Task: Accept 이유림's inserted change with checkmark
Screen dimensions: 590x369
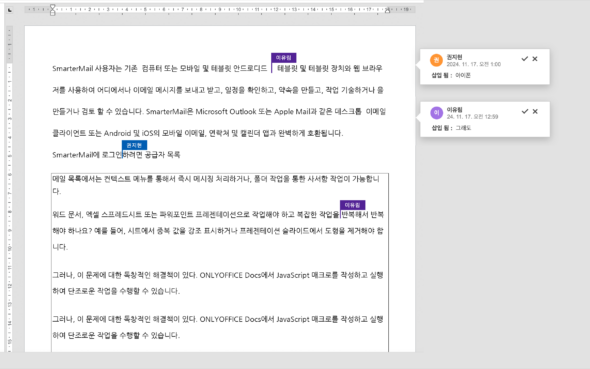Action: pyautogui.click(x=525, y=111)
